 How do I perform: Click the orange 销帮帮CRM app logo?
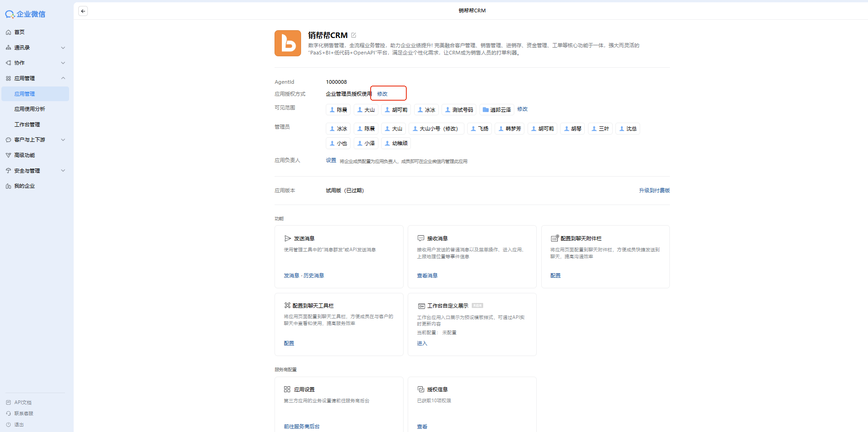pos(287,43)
